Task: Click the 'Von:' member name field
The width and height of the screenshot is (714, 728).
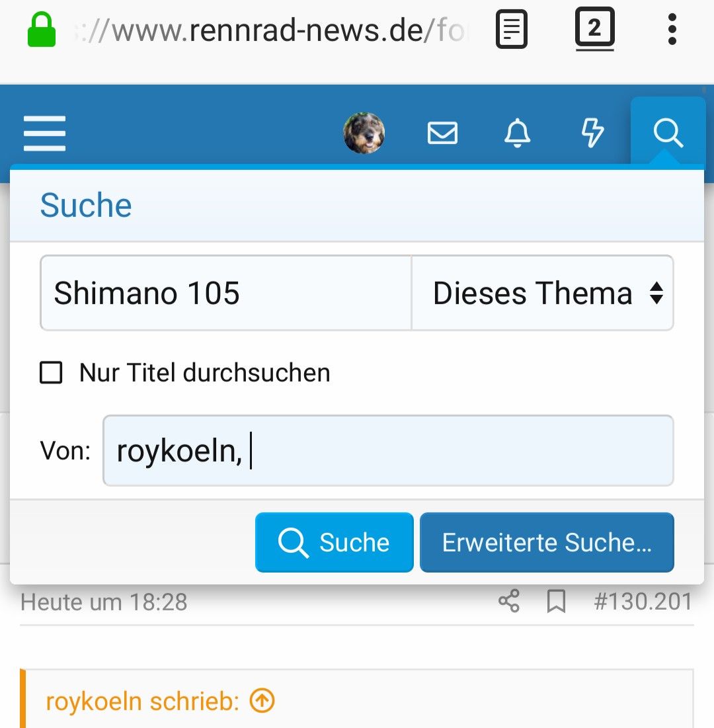Action: pyautogui.click(x=388, y=451)
